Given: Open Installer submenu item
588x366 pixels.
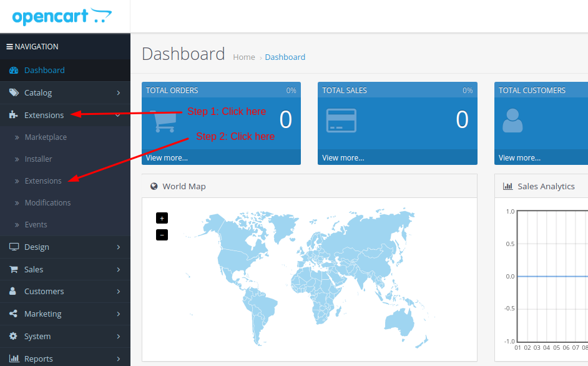Looking at the screenshot, I should (x=38, y=159).
